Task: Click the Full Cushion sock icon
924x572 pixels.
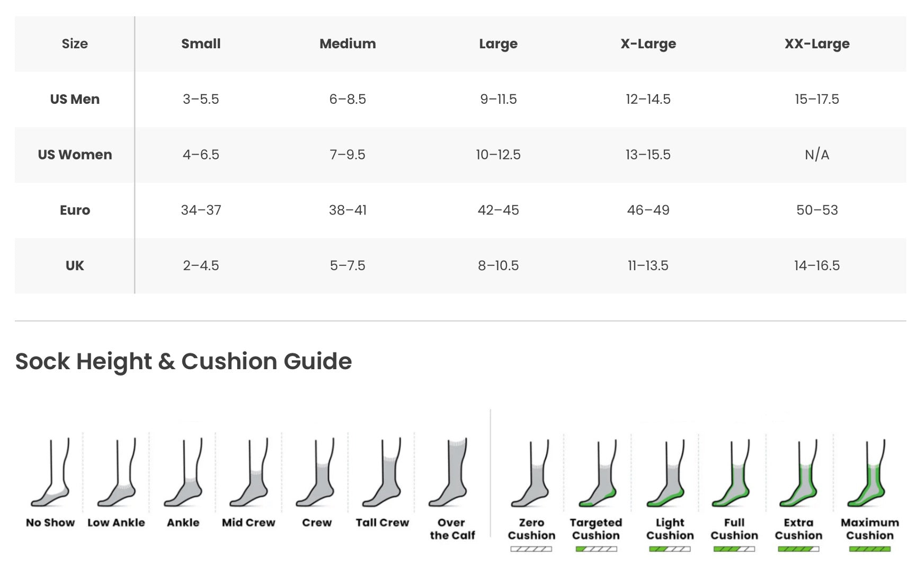Action: click(734, 474)
